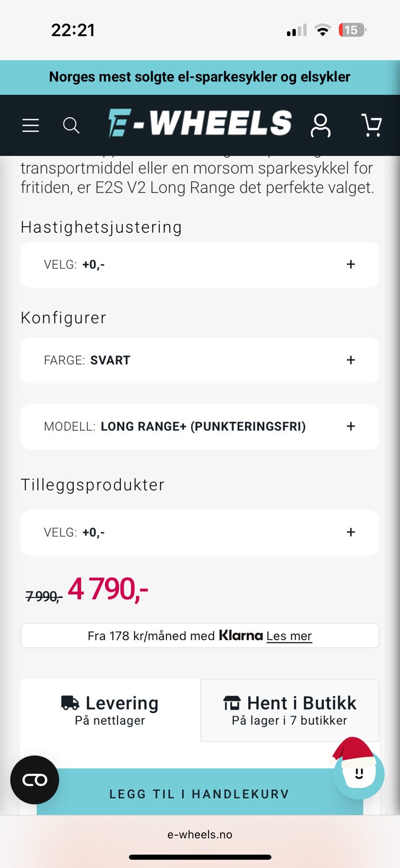The image size is (400, 868).
Task: Open the user account icon
Action: click(x=320, y=125)
